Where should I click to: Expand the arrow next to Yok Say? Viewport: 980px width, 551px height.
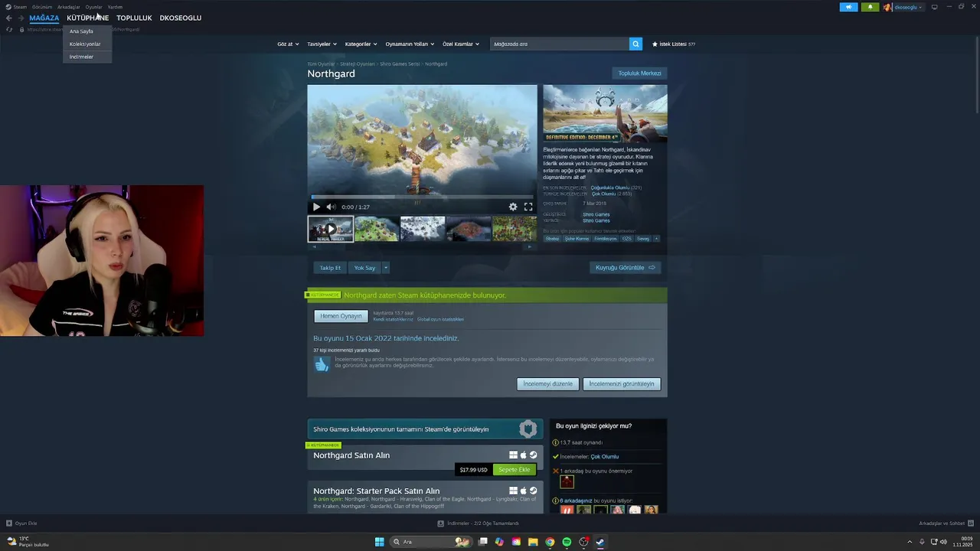tap(386, 268)
